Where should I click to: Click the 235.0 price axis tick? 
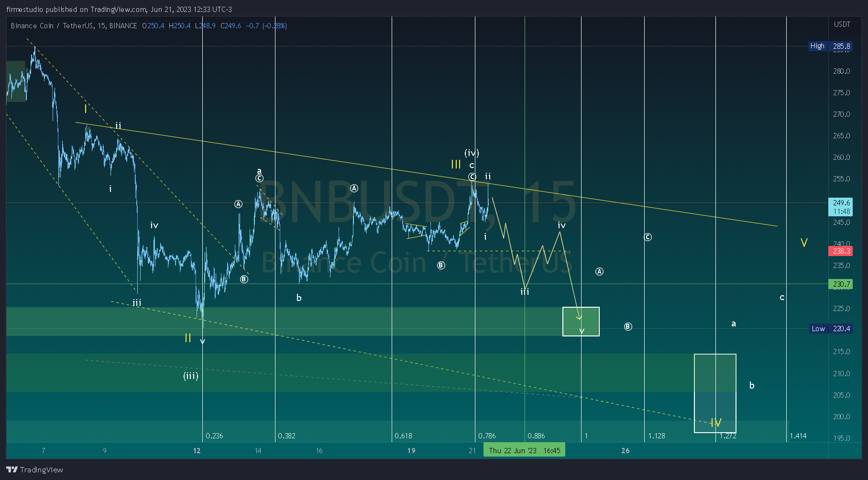click(842, 266)
